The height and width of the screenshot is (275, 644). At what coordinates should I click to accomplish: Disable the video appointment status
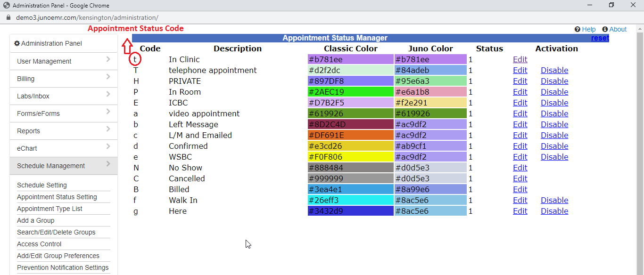point(554,113)
